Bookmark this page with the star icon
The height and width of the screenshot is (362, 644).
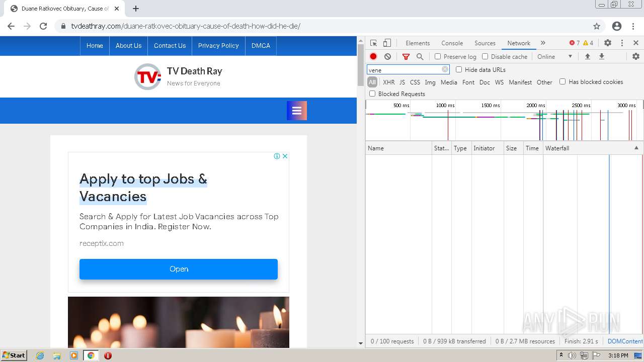coord(597,26)
